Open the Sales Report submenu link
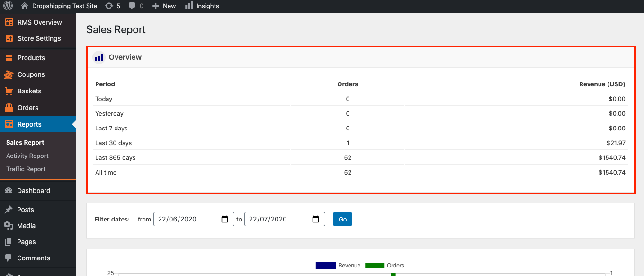644x276 pixels. (x=25, y=142)
